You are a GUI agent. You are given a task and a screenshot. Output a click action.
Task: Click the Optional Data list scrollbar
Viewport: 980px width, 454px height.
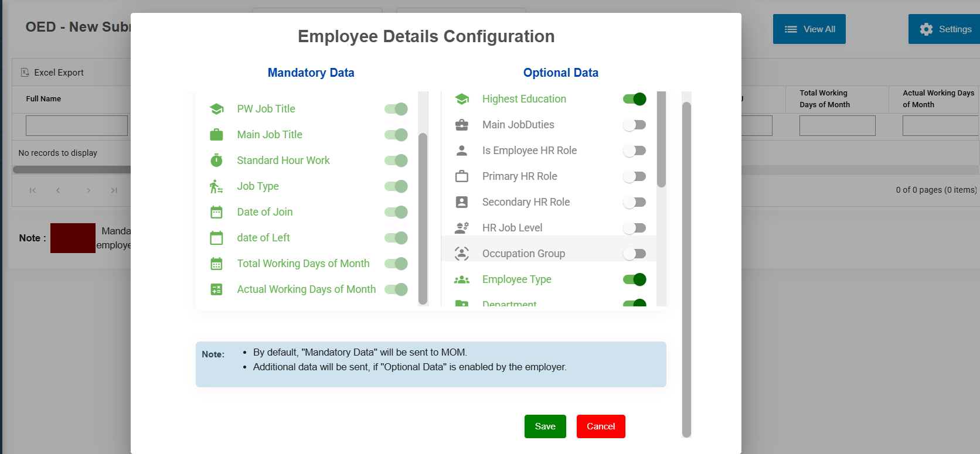pyautogui.click(x=661, y=141)
